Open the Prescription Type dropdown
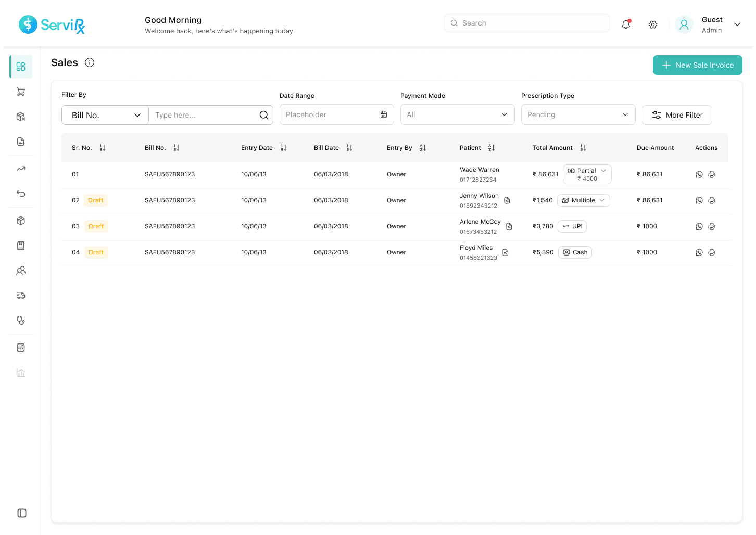756x535 pixels. [578, 114]
